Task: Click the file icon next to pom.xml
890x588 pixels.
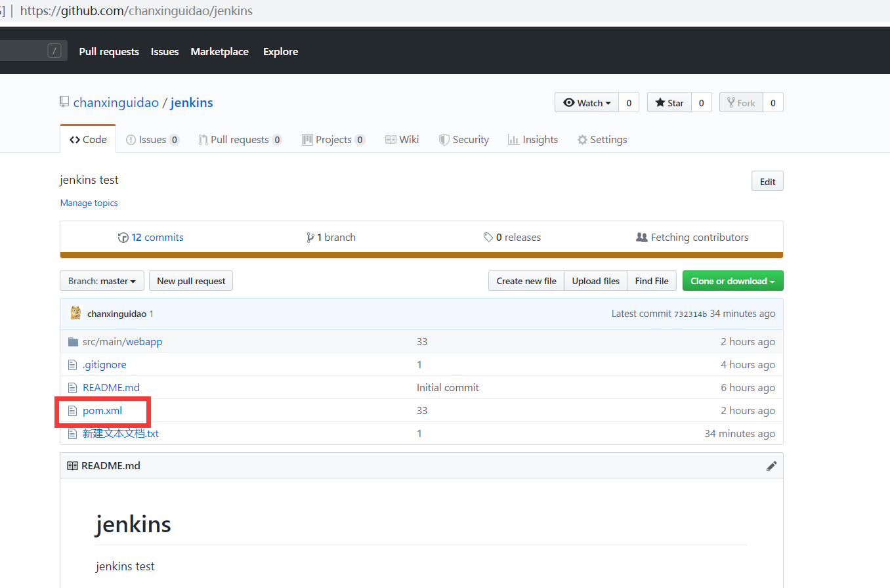Action: click(x=73, y=411)
